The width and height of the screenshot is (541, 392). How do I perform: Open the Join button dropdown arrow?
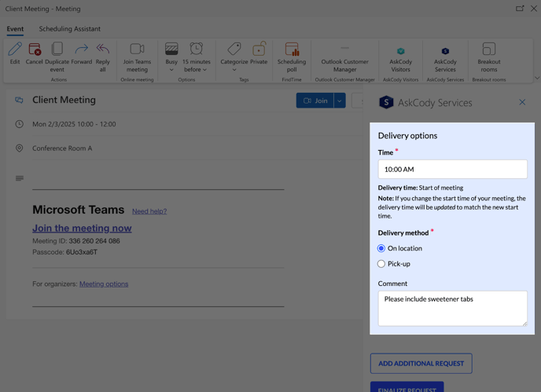click(x=340, y=101)
